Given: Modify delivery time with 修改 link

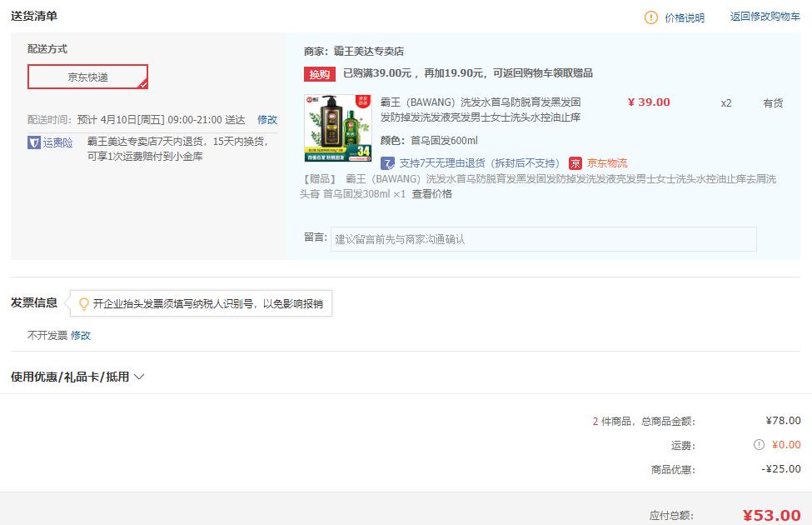Looking at the screenshot, I should [x=267, y=120].
